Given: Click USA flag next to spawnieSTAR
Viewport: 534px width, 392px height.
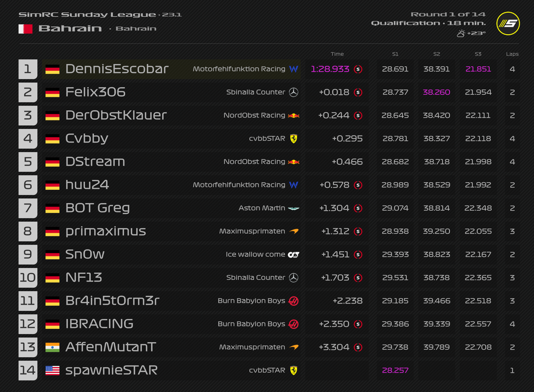Looking at the screenshot, I should click(53, 370).
